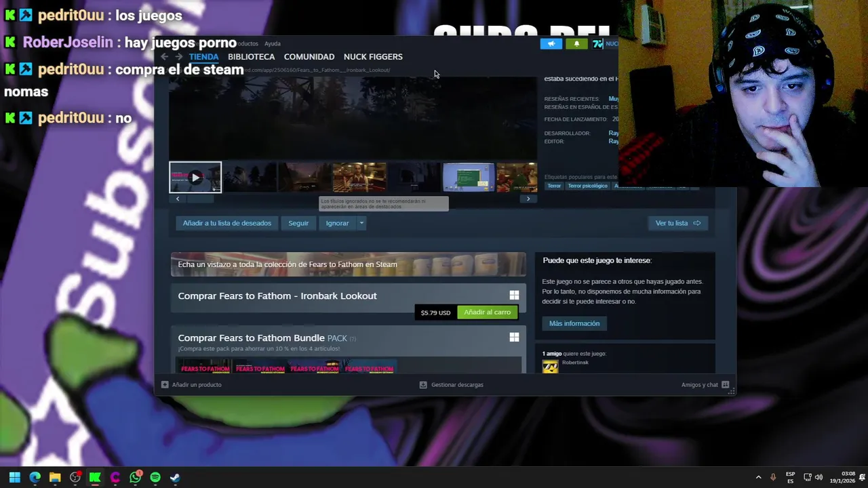Click the Windows icon beside Ironbark Lookout
Image resolution: width=868 pixels, height=488 pixels.
tap(514, 295)
